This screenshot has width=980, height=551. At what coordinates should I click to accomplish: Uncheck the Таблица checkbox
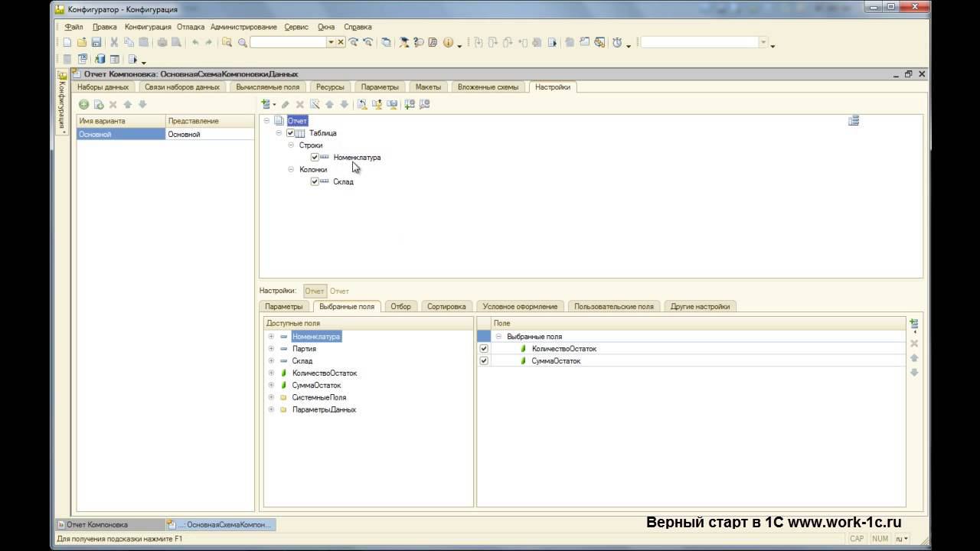[290, 133]
